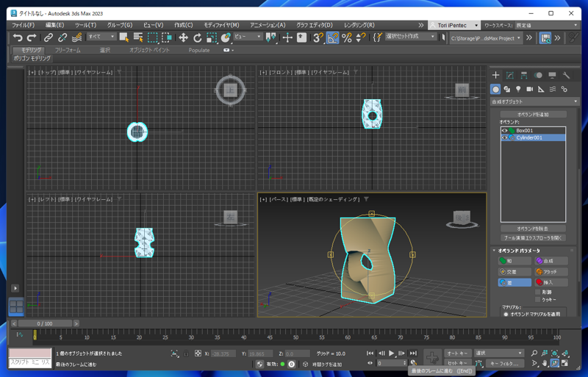
Task: Open the 選択セット作成 named selection dropdown
Action: pyautogui.click(x=410, y=37)
